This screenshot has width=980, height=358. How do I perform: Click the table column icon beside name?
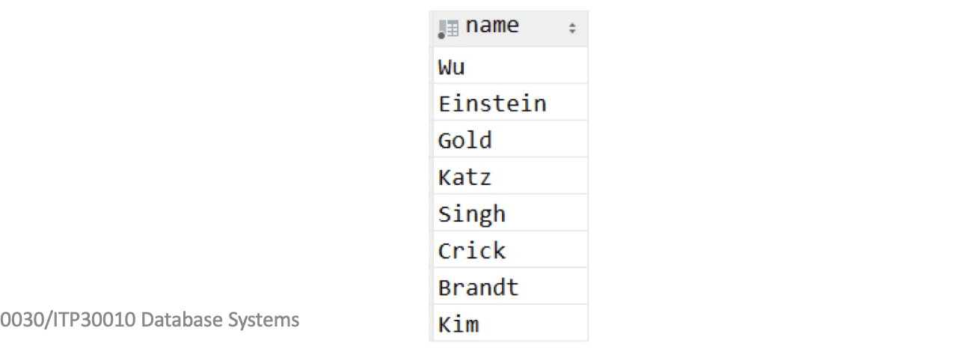447,28
